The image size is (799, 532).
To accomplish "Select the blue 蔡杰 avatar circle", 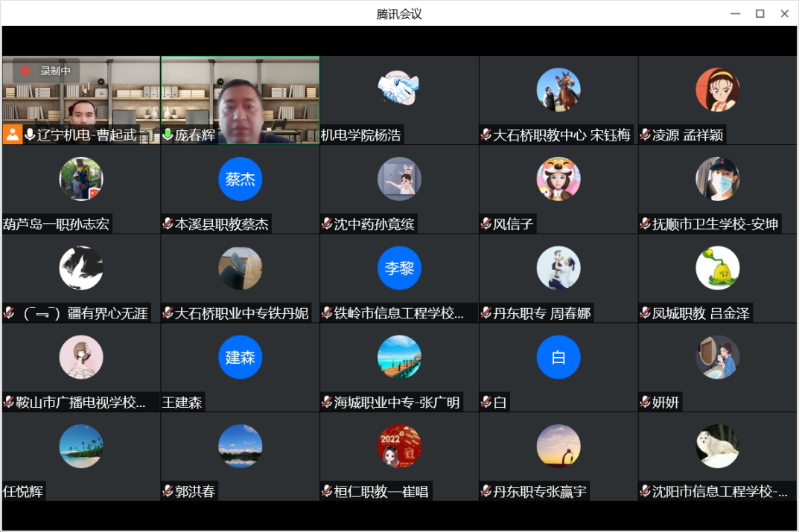I will (240, 179).
